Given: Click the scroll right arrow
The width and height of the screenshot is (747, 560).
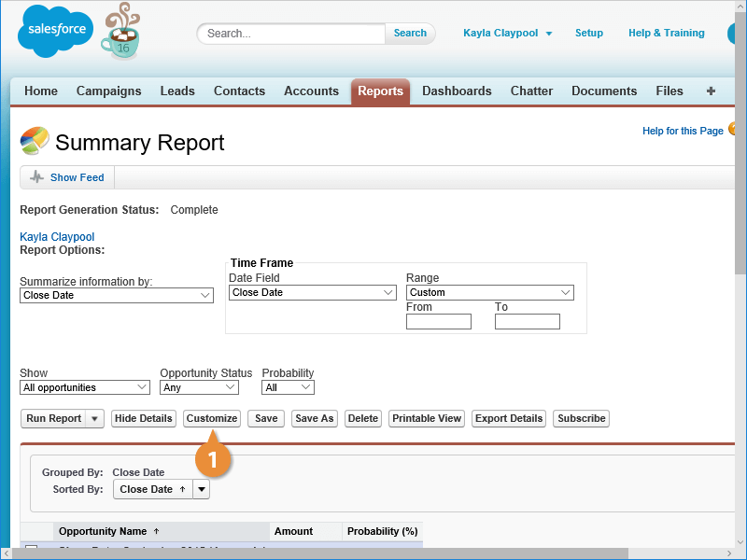Looking at the screenshot, I should [729, 553].
